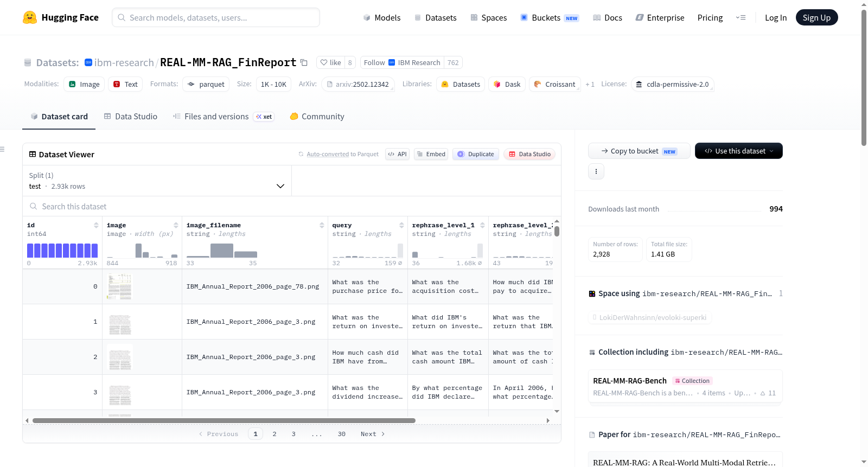The height and width of the screenshot is (467, 868).
Task: Copy the dataset name icon
Action: (x=304, y=63)
